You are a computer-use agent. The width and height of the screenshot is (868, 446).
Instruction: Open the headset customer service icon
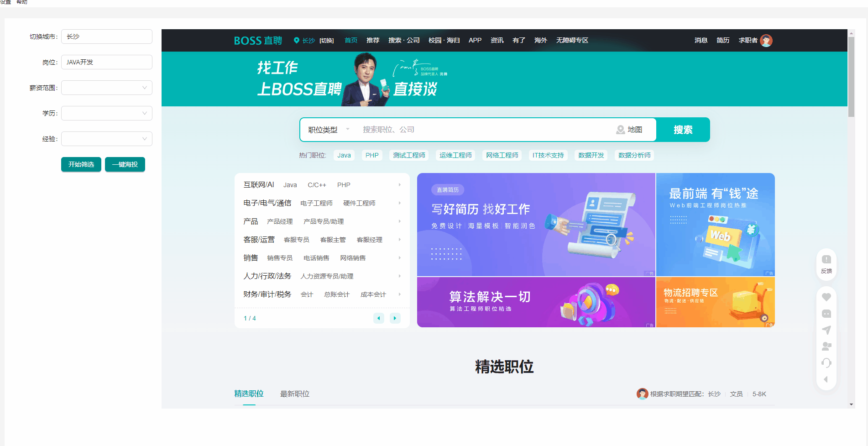(826, 363)
